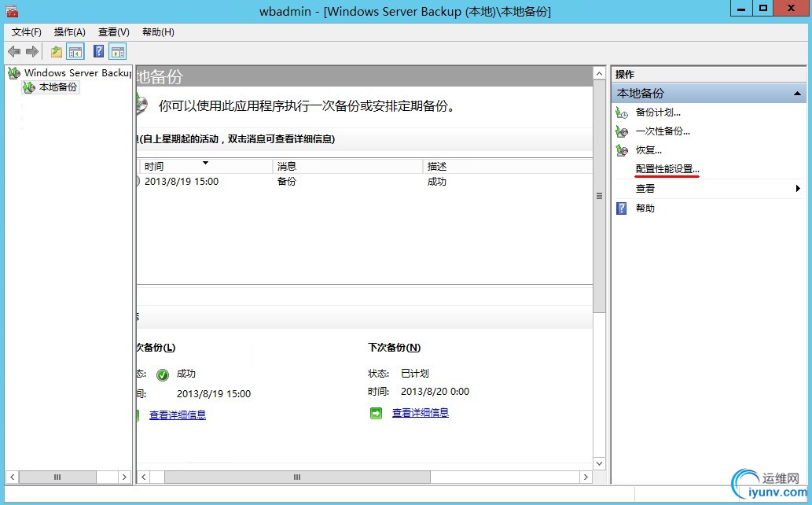Start 一次性备份... action
Image resolution: width=812 pixels, height=505 pixels.
[663, 131]
